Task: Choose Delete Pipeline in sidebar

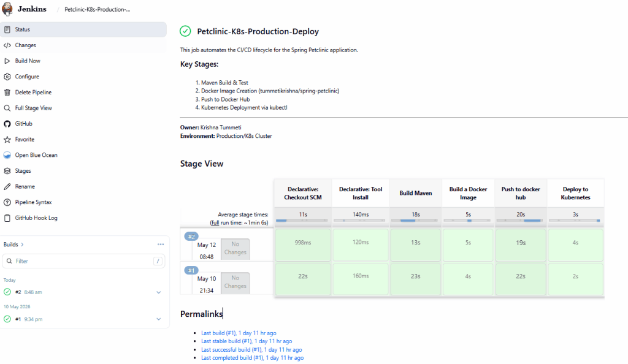Action: [x=83, y=93]
